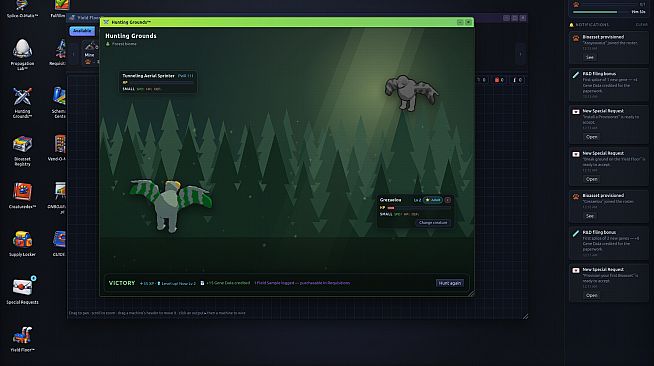Click the Hunting Grounds heading text
The image size is (654, 366).
[x=131, y=36]
